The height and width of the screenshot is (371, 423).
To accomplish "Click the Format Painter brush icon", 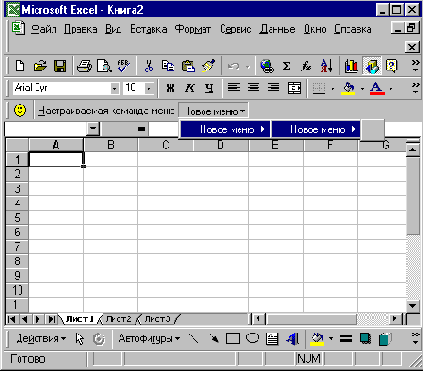I will (x=209, y=66).
